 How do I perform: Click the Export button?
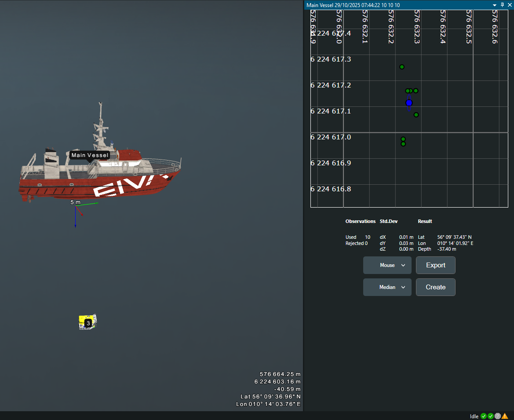(435, 265)
